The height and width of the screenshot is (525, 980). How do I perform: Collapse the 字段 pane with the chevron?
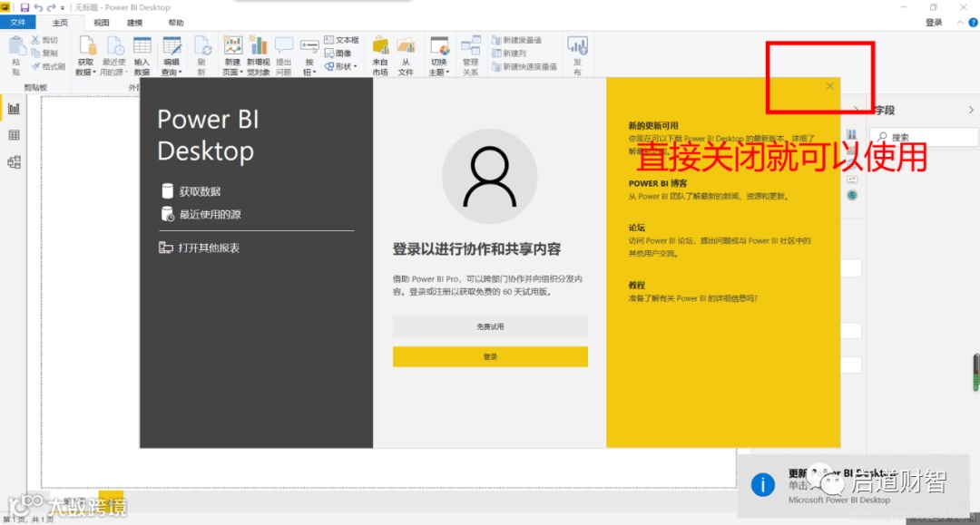(x=971, y=110)
